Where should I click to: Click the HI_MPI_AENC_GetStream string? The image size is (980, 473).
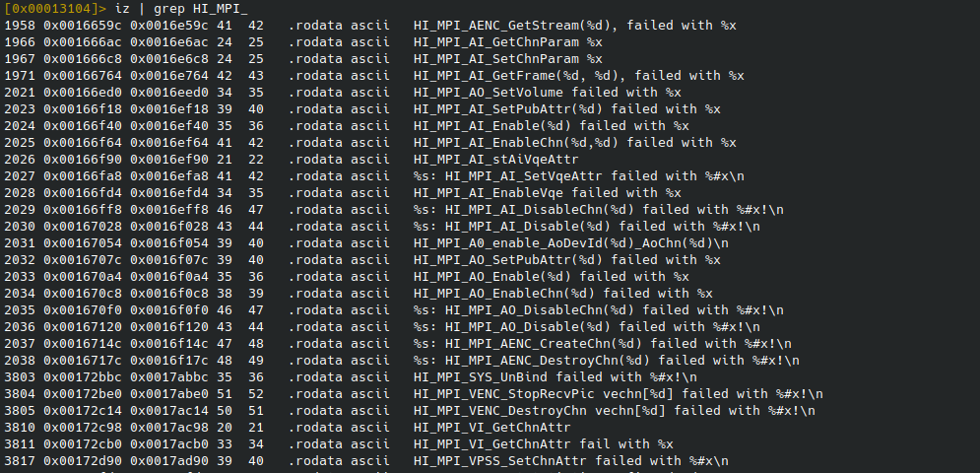(574, 25)
